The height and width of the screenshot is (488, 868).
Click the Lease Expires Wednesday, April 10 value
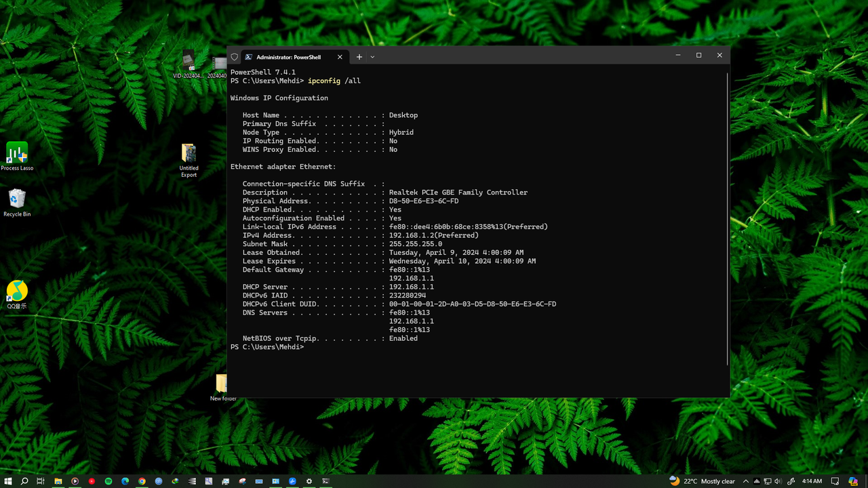[x=462, y=261]
